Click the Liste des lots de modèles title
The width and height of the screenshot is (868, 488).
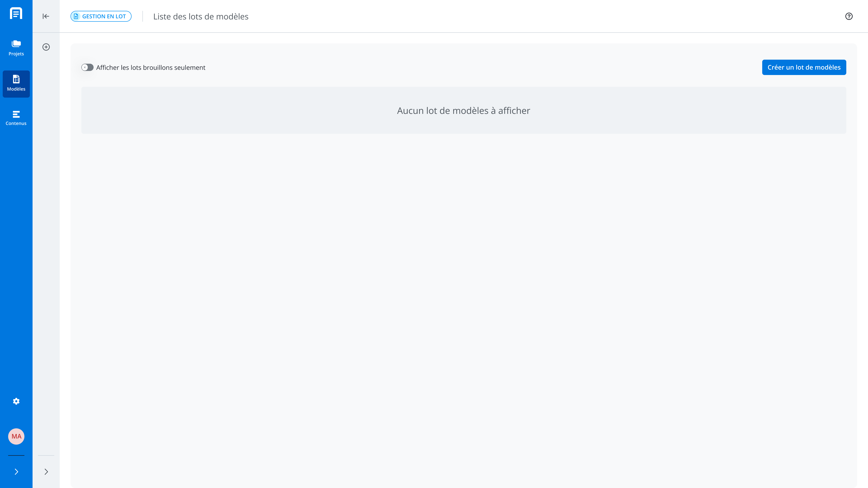tap(201, 16)
